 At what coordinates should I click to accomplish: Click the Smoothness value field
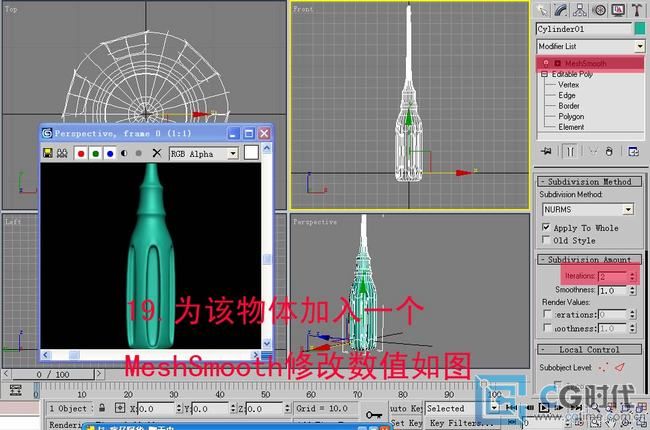[613, 290]
